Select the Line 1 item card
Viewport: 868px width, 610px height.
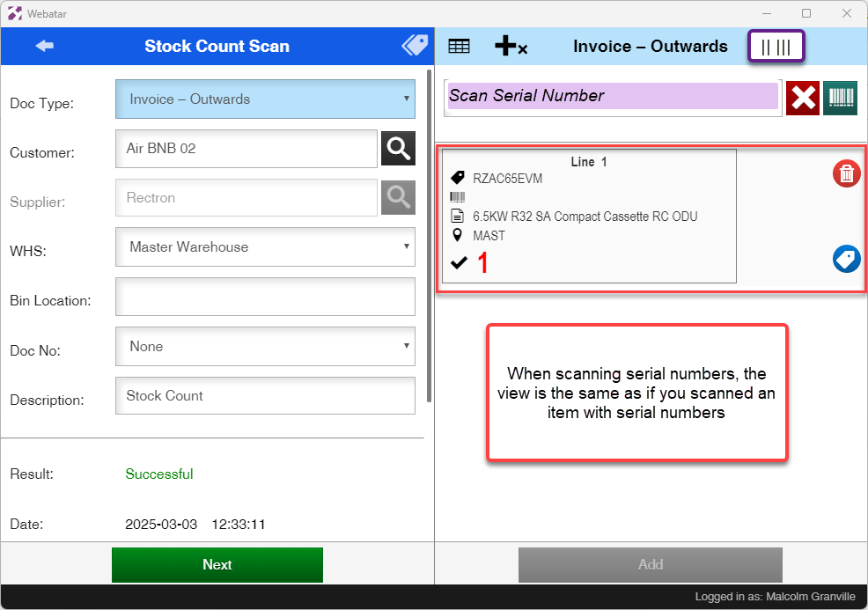pyautogui.click(x=589, y=216)
